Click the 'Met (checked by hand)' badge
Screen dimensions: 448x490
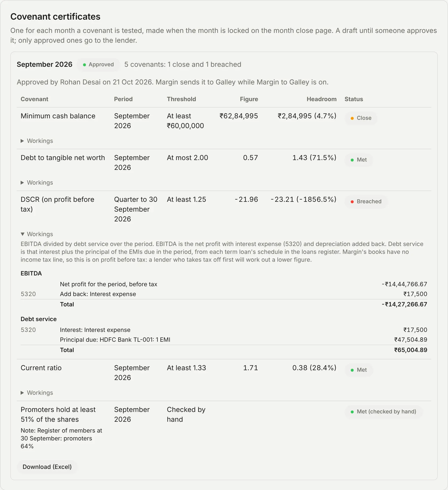(x=383, y=412)
